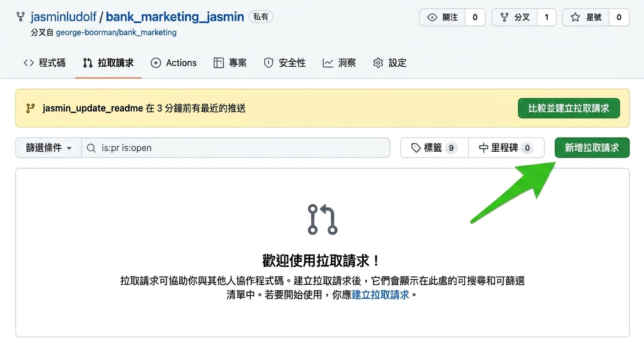
Task: Select the 拉取請求 tab
Action: coord(108,63)
